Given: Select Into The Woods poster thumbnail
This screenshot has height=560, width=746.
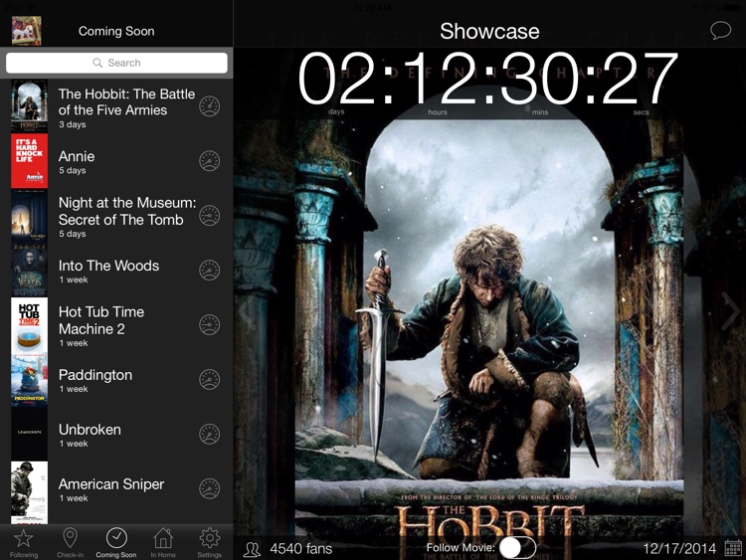Looking at the screenshot, I should [29, 271].
